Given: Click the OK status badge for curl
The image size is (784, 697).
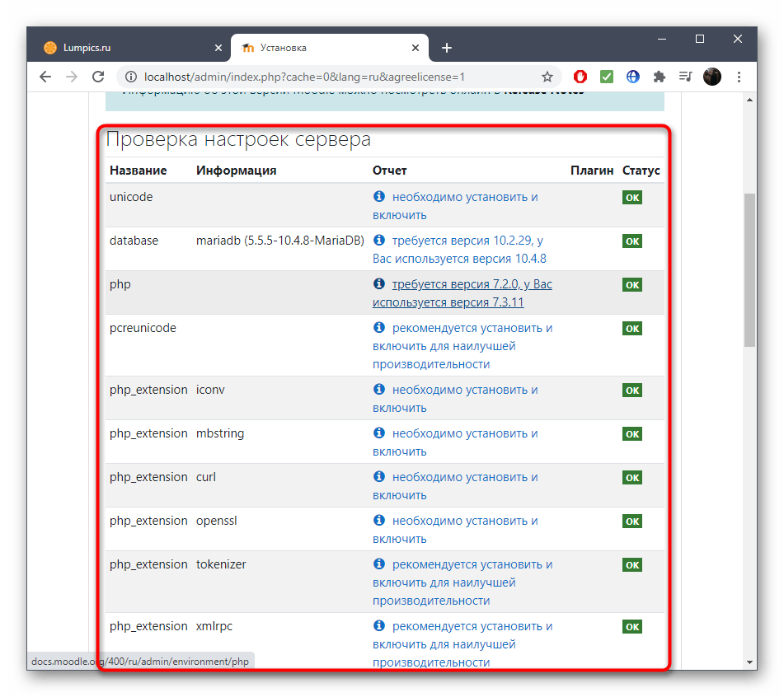Looking at the screenshot, I should tap(632, 478).
